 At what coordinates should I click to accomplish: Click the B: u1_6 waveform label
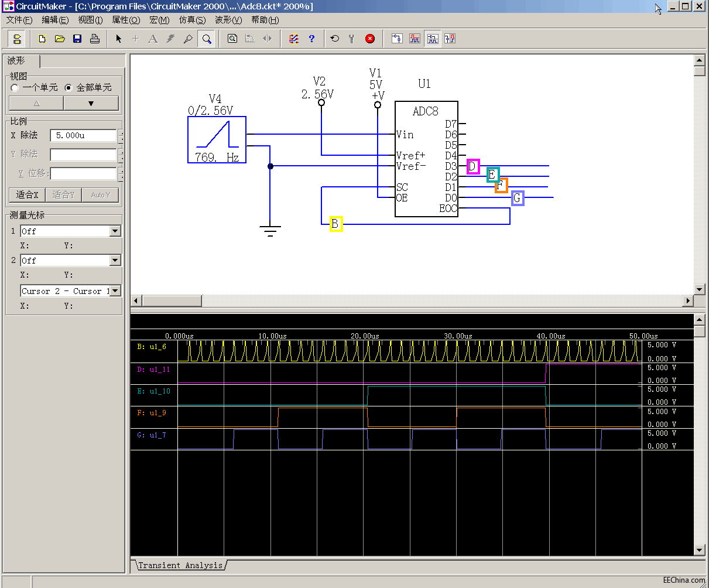[x=152, y=347]
